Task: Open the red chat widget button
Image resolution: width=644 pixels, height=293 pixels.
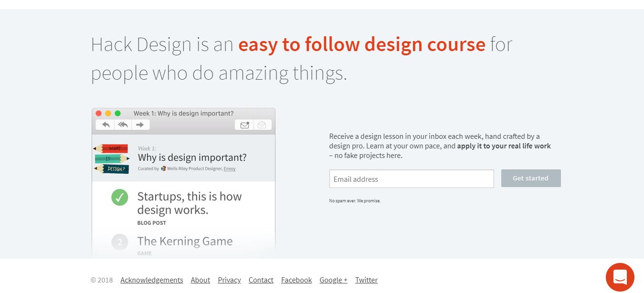Action: (x=620, y=277)
